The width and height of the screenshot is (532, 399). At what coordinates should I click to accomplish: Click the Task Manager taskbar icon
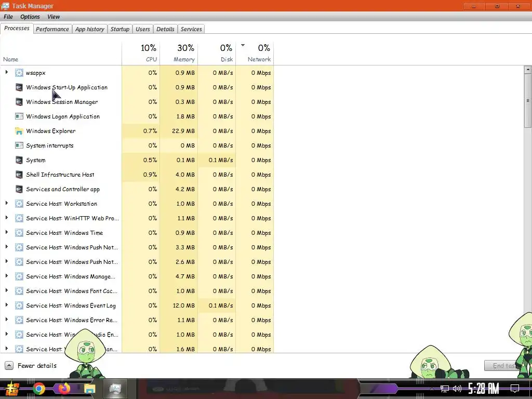[115, 389]
